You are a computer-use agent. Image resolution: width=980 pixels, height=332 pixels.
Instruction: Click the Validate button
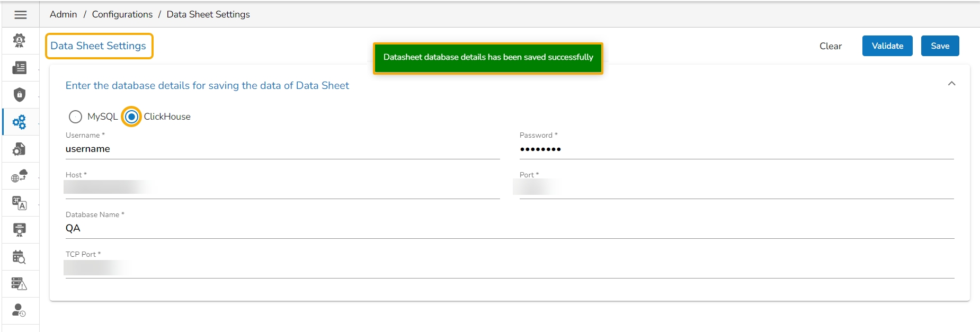pyautogui.click(x=887, y=46)
